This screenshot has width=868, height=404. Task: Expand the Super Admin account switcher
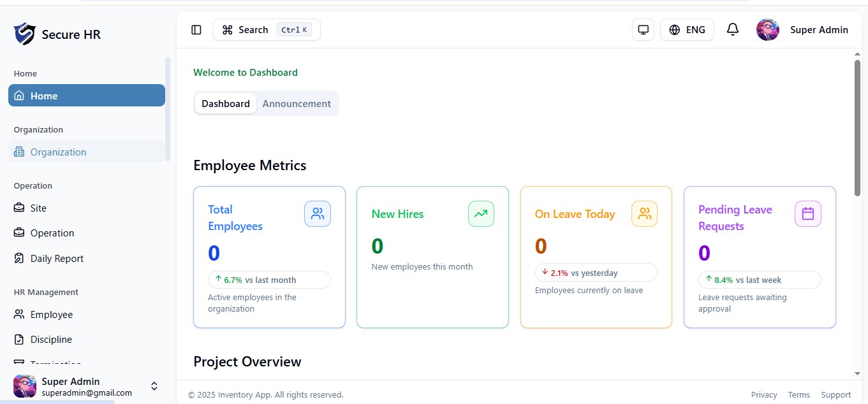pyautogui.click(x=154, y=386)
